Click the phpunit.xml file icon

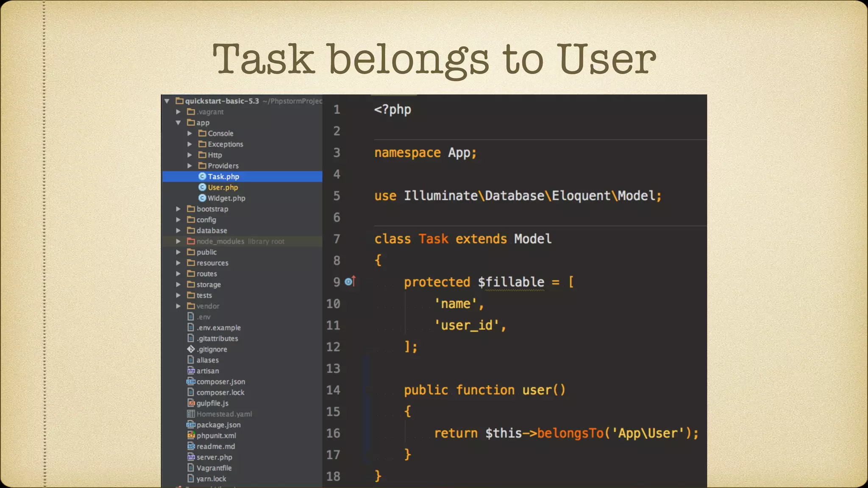tap(191, 435)
